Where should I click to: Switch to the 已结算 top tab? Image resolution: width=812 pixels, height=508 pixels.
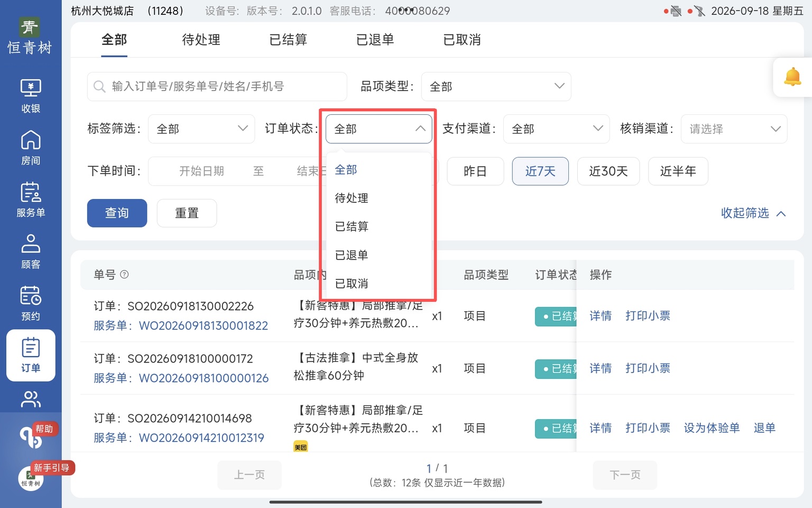tap(288, 40)
